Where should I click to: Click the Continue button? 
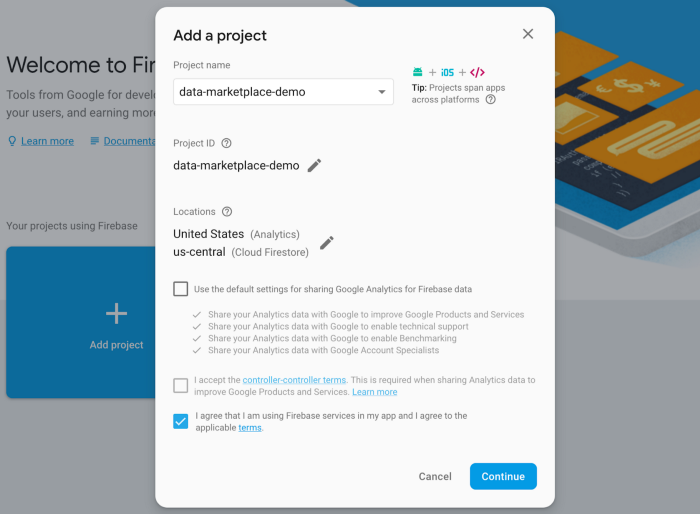coord(503,476)
